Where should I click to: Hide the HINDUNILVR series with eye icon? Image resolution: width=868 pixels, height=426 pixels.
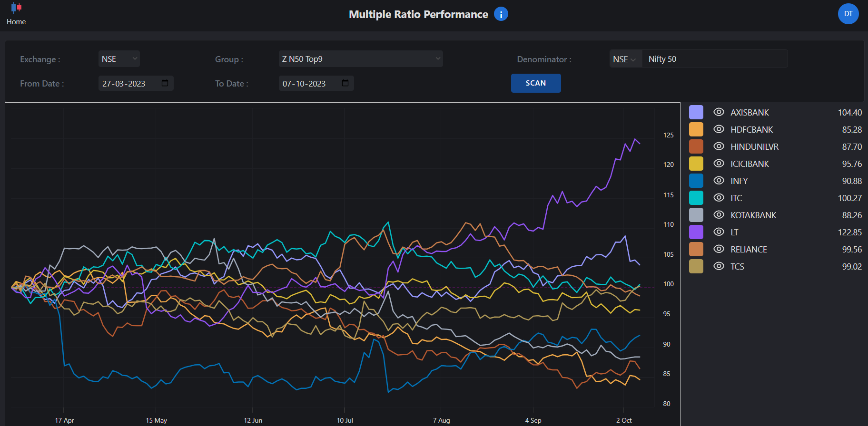point(719,146)
